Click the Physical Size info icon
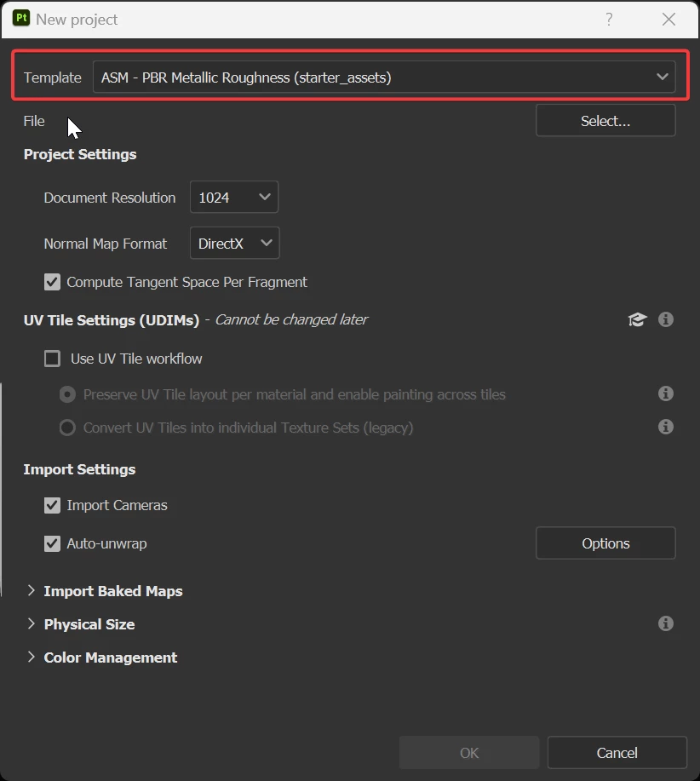The width and height of the screenshot is (700, 781). [x=666, y=623]
